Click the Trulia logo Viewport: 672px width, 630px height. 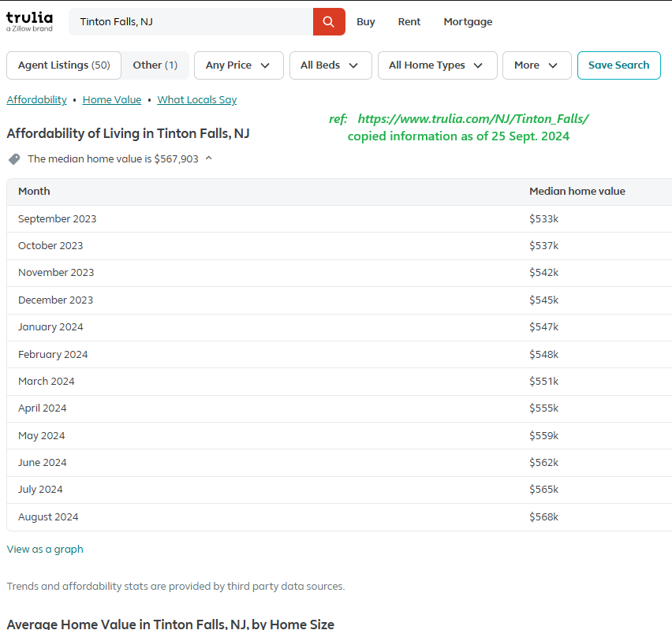click(x=29, y=21)
